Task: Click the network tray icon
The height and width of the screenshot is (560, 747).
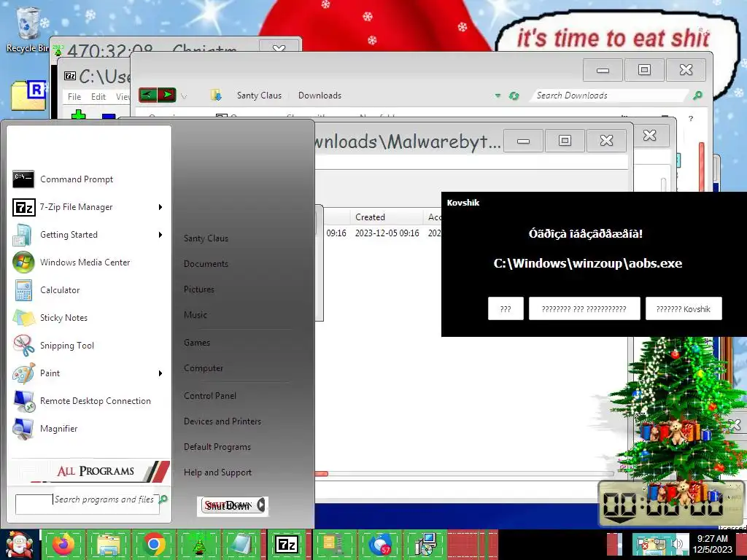Action: click(659, 544)
